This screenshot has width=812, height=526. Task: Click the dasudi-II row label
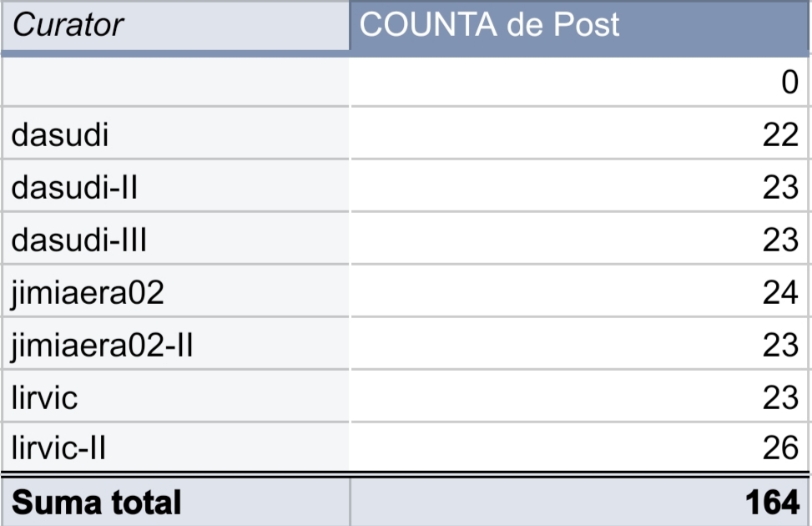point(74,188)
